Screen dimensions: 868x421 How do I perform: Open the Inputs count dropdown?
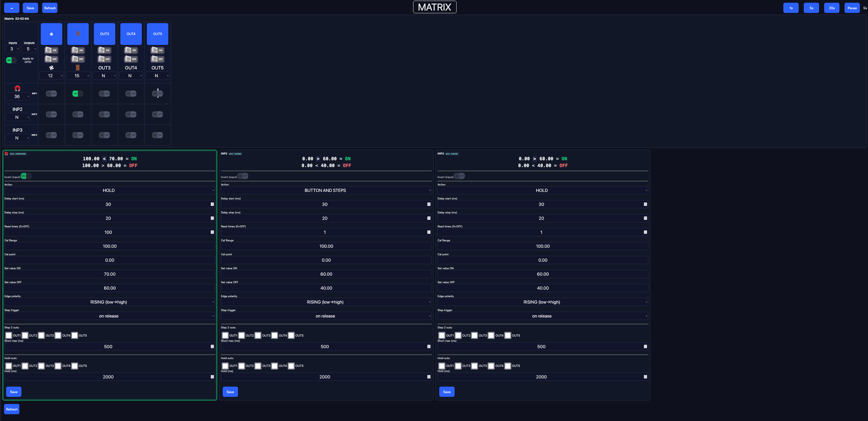coord(13,49)
